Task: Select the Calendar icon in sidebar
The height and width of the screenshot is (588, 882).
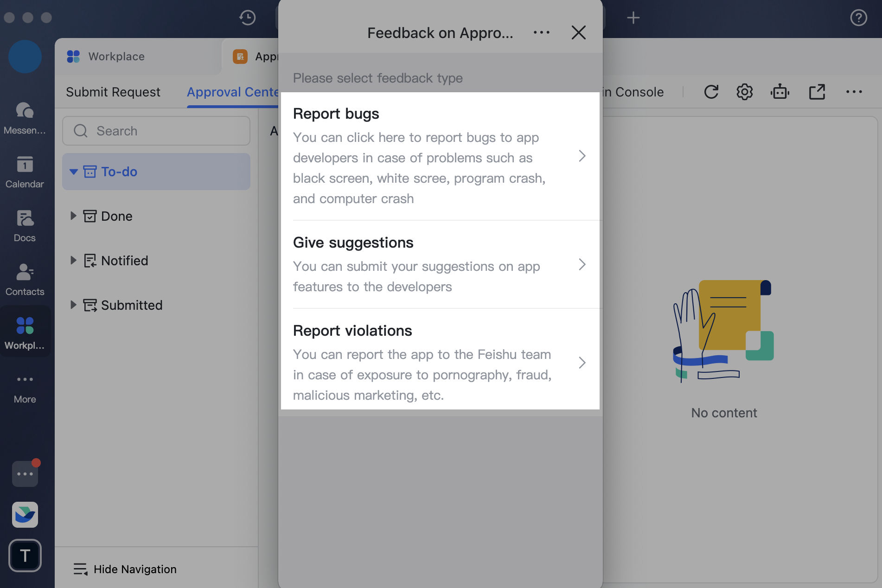Action: point(25,171)
